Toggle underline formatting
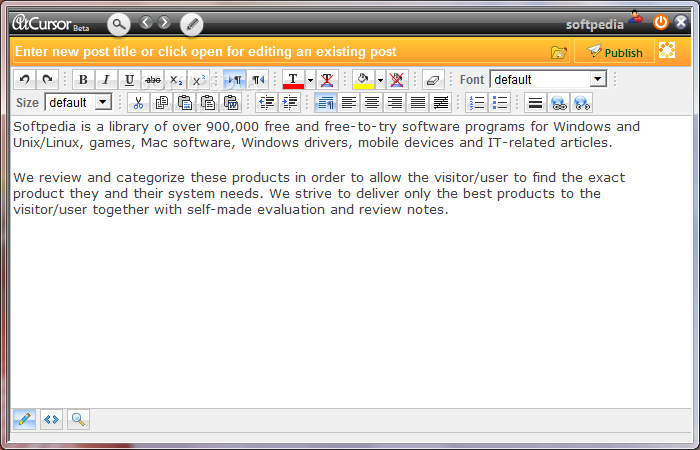Viewport: 700px width, 450px height. click(x=129, y=80)
